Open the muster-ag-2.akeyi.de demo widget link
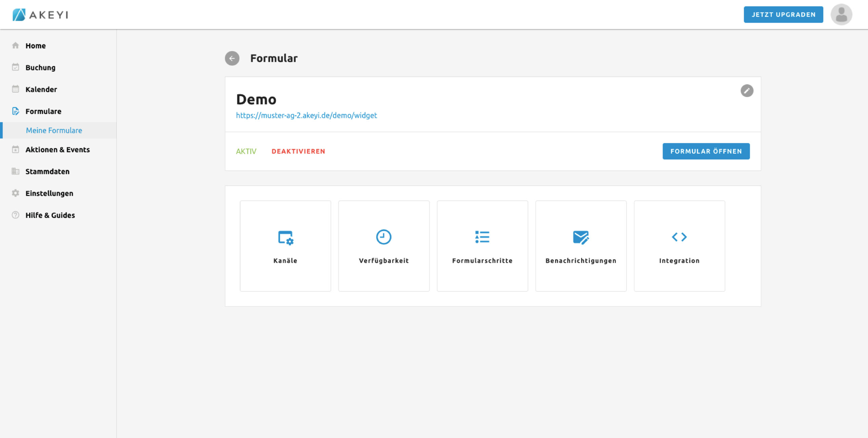868x438 pixels. pyautogui.click(x=306, y=116)
